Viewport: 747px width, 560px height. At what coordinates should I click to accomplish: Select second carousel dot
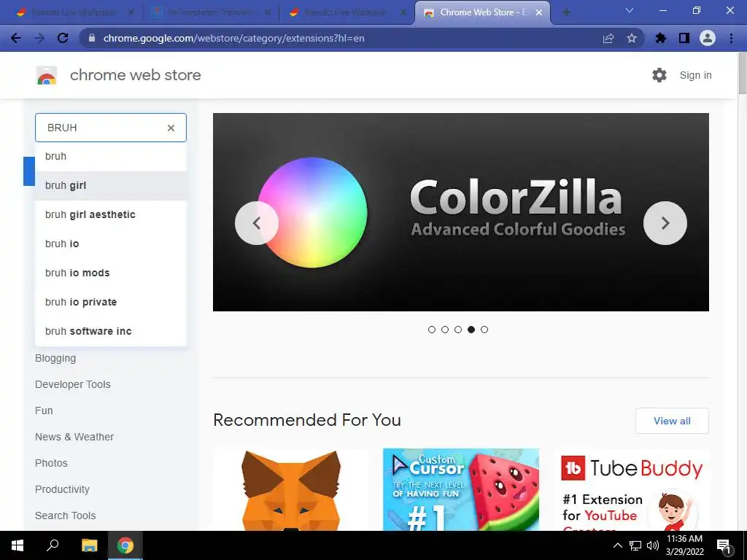[x=445, y=330]
